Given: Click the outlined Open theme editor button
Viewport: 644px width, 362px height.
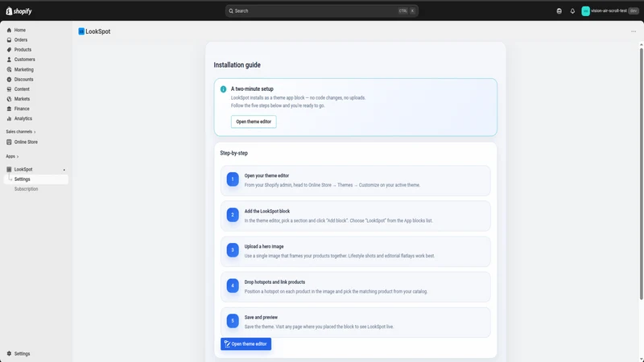Looking at the screenshot, I should click(254, 121).
